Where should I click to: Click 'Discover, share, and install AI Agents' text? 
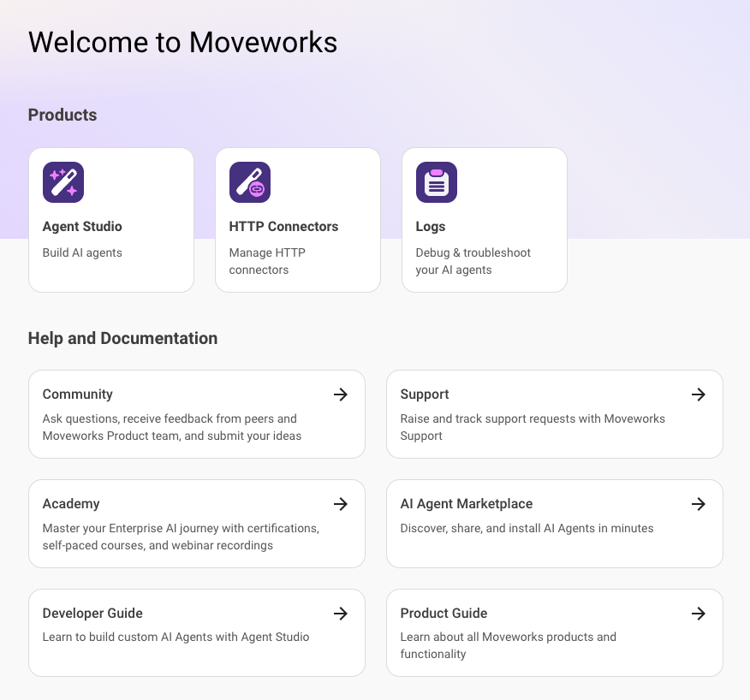[x=527, y=528]
